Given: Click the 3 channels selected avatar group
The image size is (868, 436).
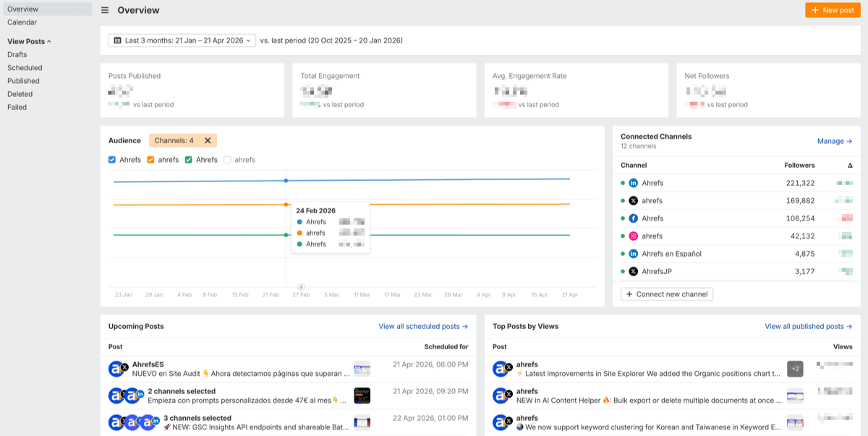Looking at the screenshot, I should (134, 422).
